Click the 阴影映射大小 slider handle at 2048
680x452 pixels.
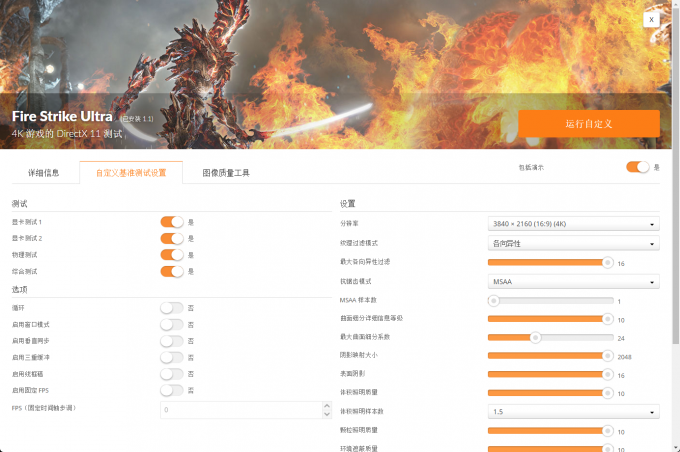point(608,356)
